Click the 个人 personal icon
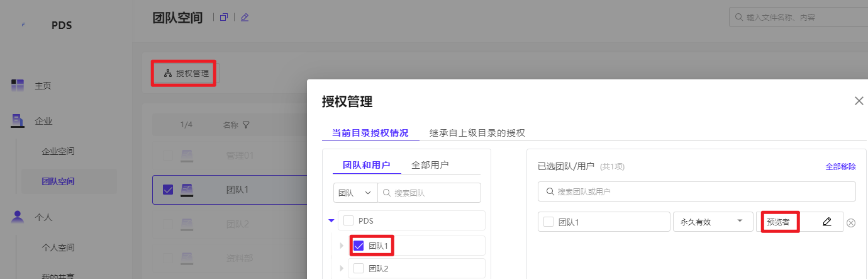 pyautogui.click(x=18, y=217)
